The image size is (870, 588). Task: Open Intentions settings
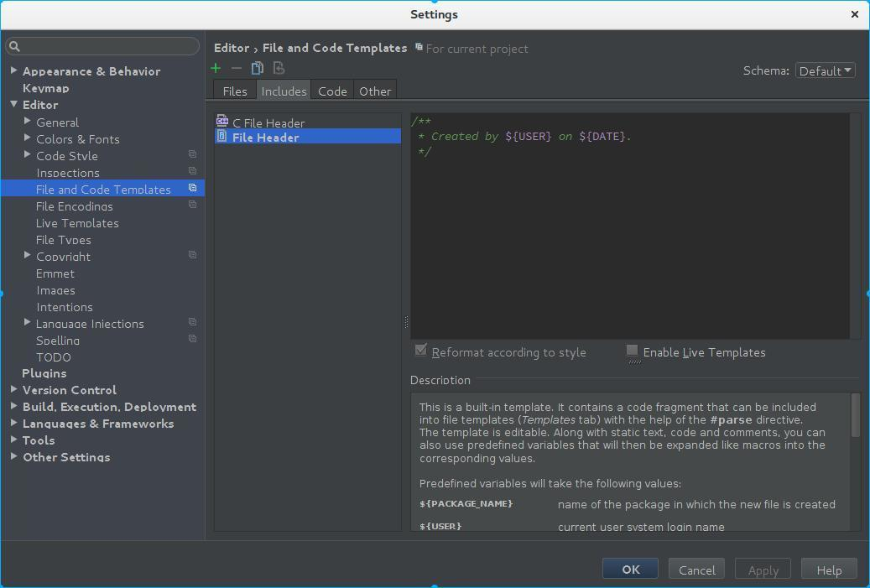click(65, 307)
